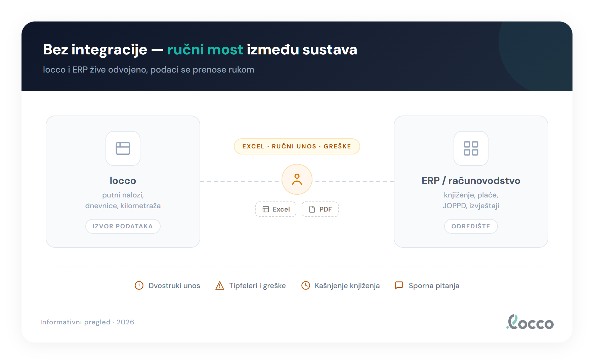This screenshot has height=364, width=594.
Task: Click the 'Sporna pitanja' label
Action: click(434, 286)
